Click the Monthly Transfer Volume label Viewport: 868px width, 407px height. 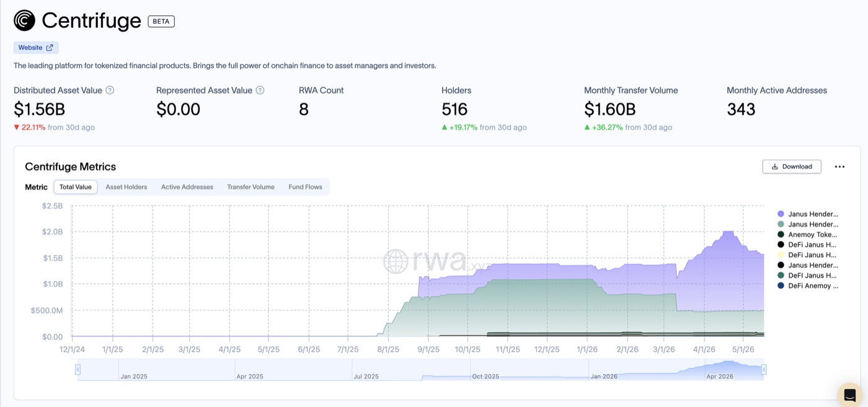[631, 90]
